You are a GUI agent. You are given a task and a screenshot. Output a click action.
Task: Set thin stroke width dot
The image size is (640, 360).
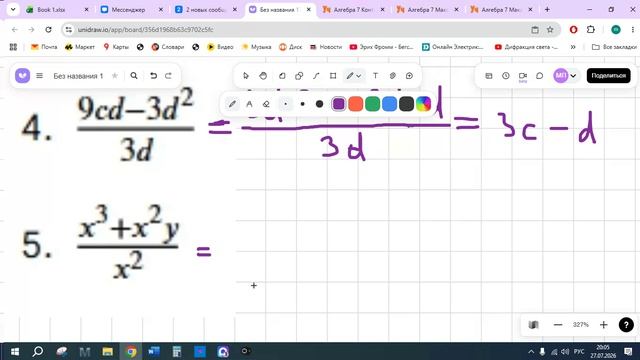tap(285, 104)
